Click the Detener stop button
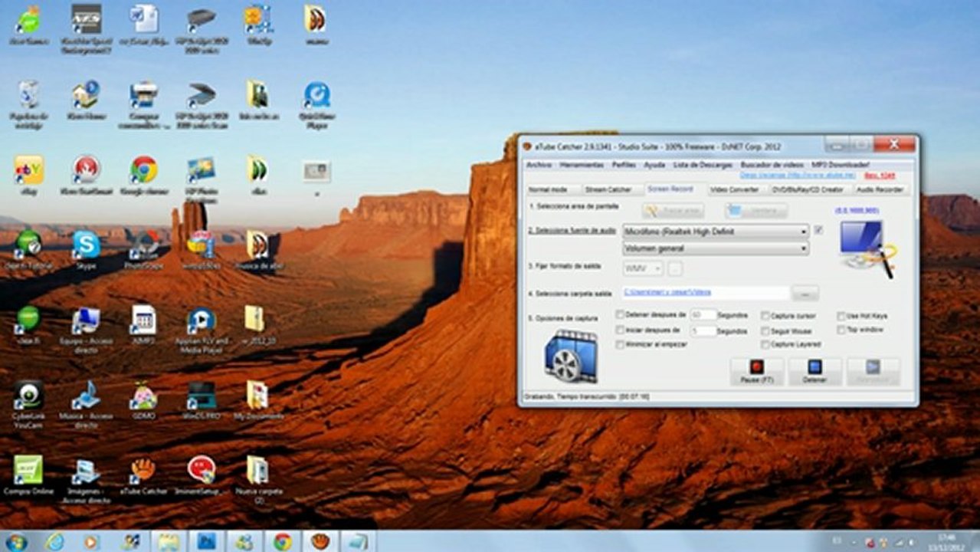 click(x=814, y=372)
